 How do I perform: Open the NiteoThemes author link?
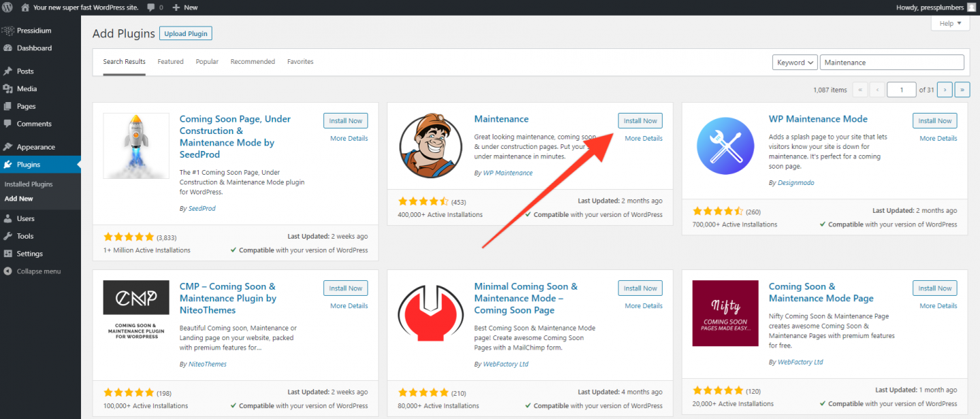pyautogui.click(x=207, y=365)
